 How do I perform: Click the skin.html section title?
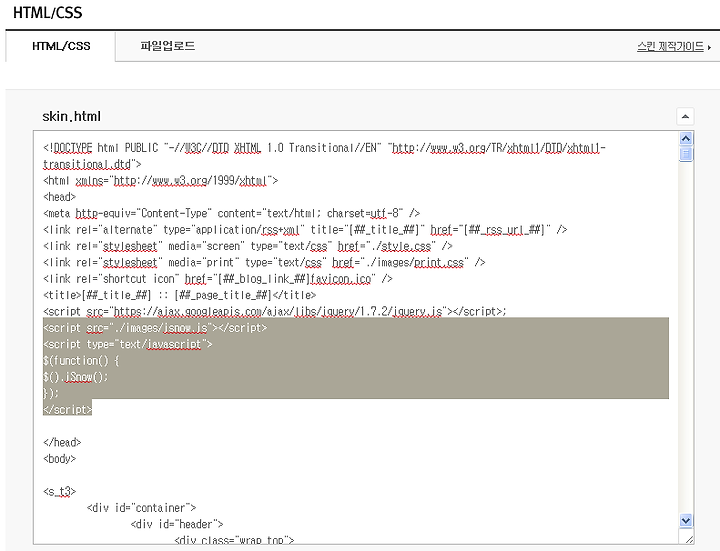point(71,116)
